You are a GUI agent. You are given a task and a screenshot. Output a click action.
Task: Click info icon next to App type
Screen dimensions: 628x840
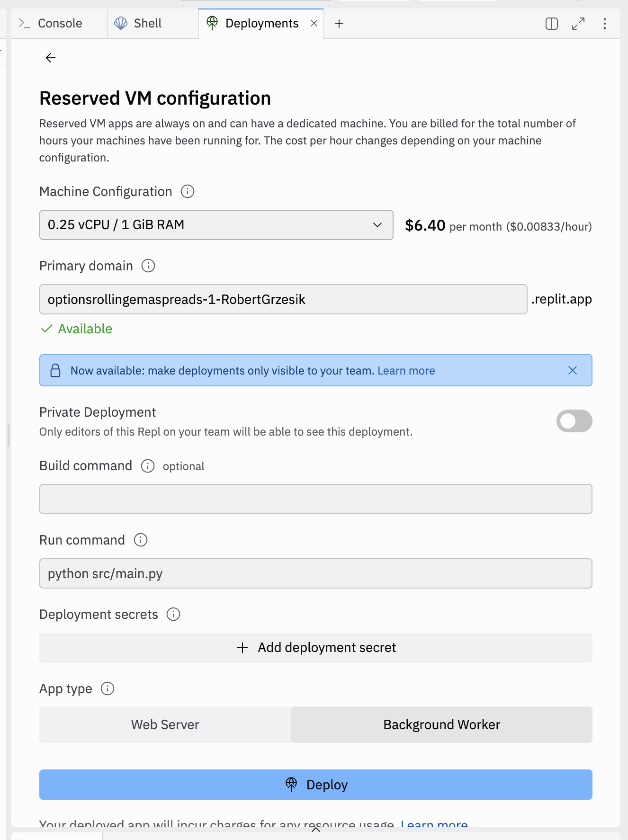[x=108, y=688]
